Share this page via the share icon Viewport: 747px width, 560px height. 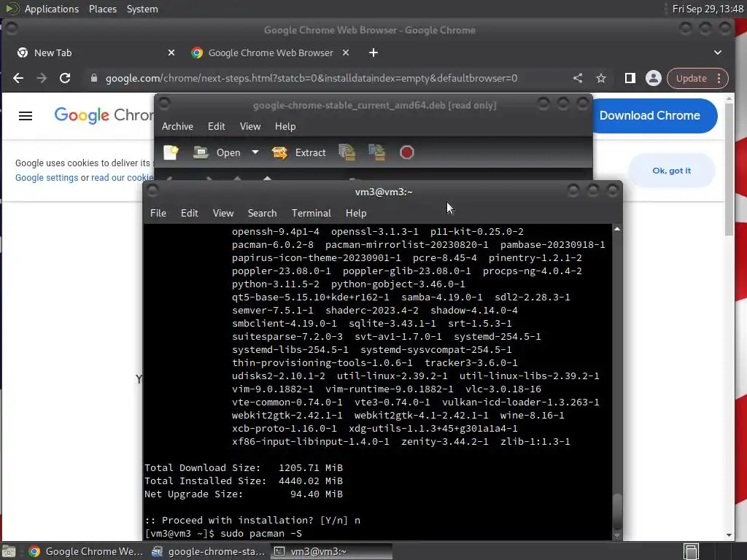click(x=578, y=78)
